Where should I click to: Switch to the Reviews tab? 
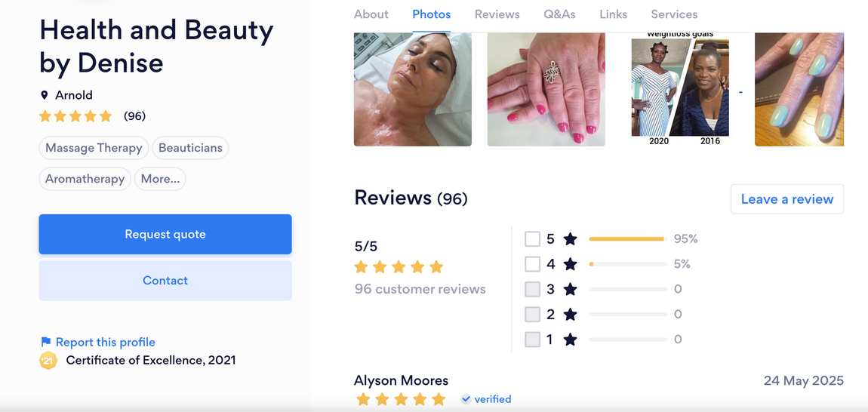click(497, 14)
